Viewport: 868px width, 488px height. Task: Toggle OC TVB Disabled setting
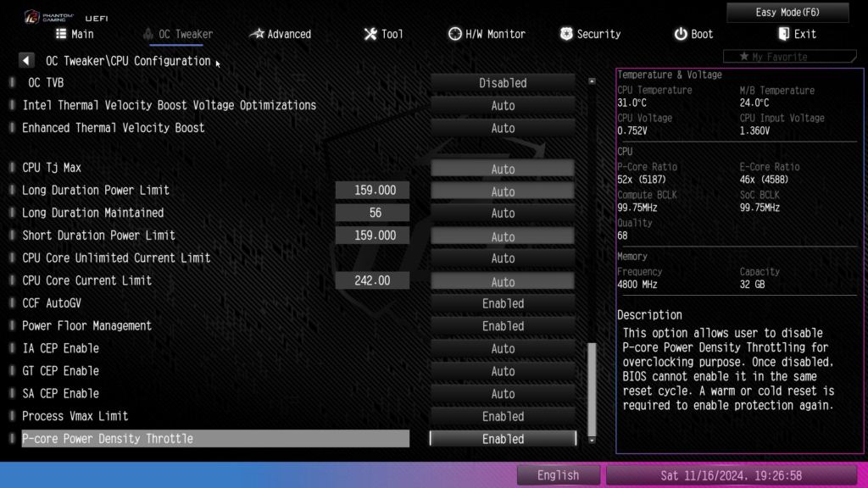point(503,83)
